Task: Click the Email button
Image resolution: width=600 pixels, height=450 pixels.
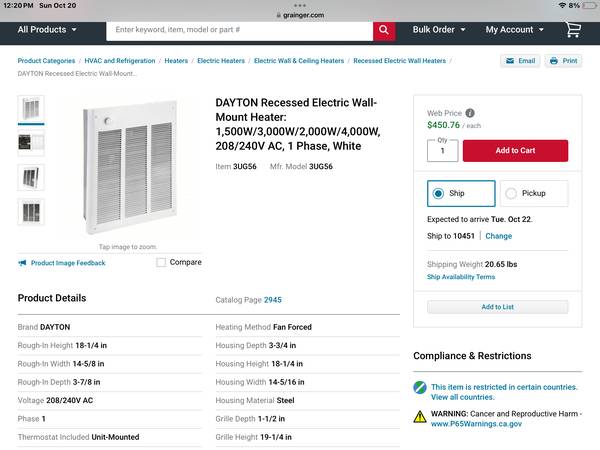Action: click(x=520, y=61)
